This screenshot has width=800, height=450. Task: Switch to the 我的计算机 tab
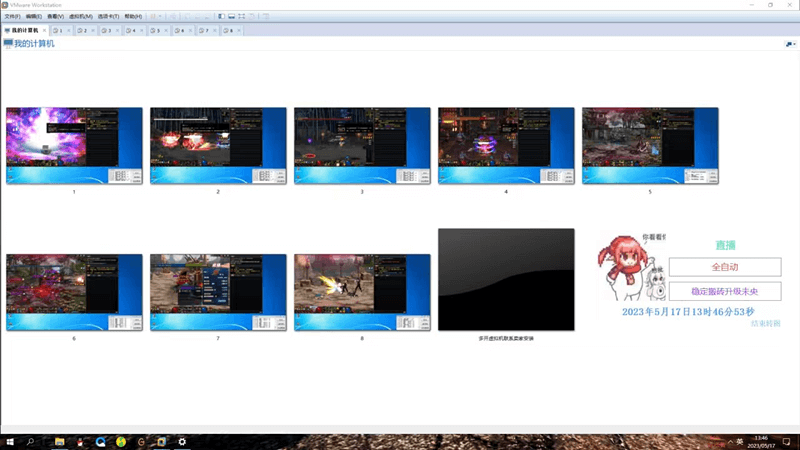[25, 30]
